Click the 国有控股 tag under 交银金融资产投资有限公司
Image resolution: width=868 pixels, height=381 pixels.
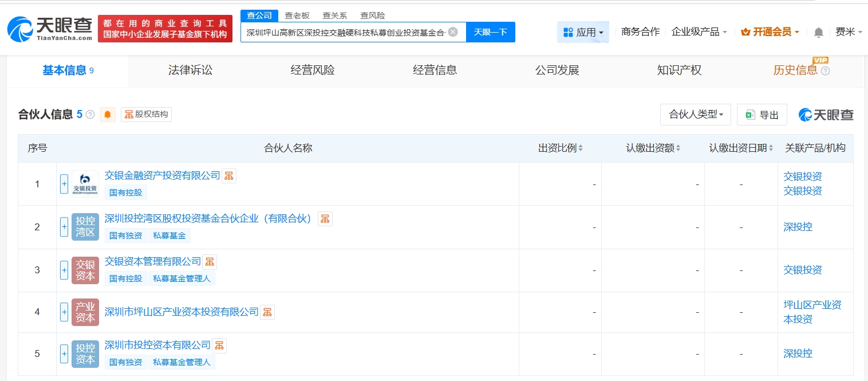(126, 193)
